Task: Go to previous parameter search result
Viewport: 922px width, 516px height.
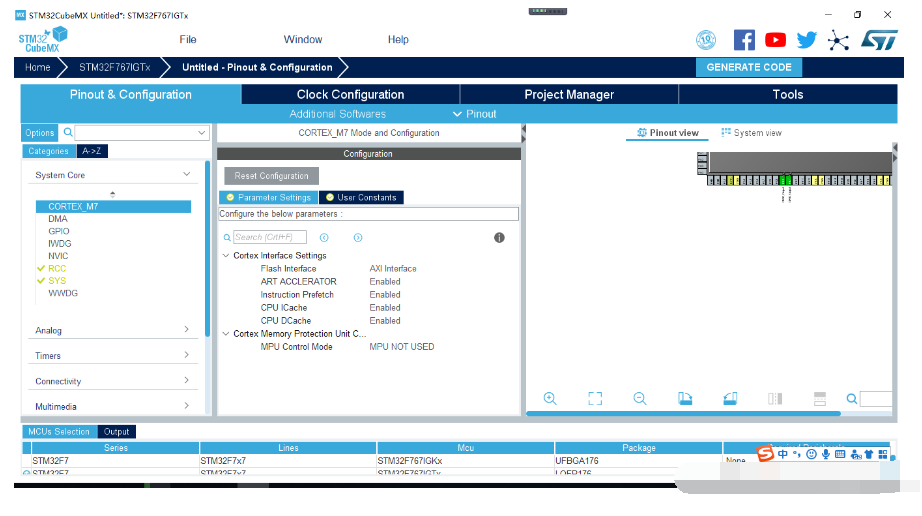Action: pyautogui.click(x=324, y=237)
